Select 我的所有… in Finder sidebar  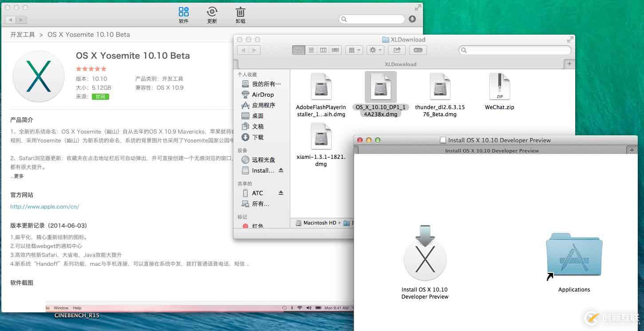point(261,84)
